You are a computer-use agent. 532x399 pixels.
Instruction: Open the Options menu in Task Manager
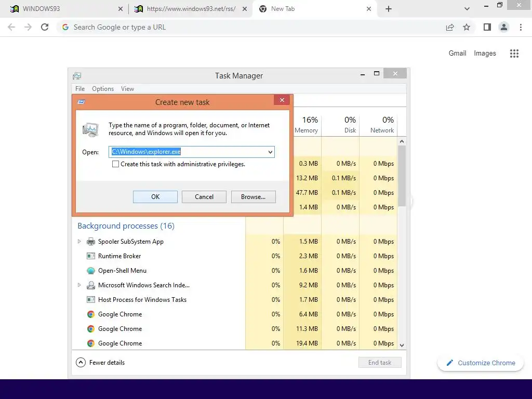click(x=103, y=88)
